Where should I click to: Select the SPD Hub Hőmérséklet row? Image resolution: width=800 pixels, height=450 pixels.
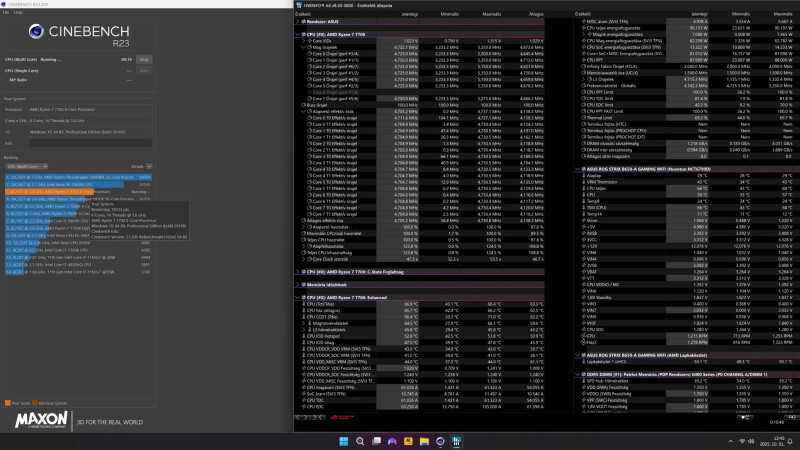tap(687, 381)
